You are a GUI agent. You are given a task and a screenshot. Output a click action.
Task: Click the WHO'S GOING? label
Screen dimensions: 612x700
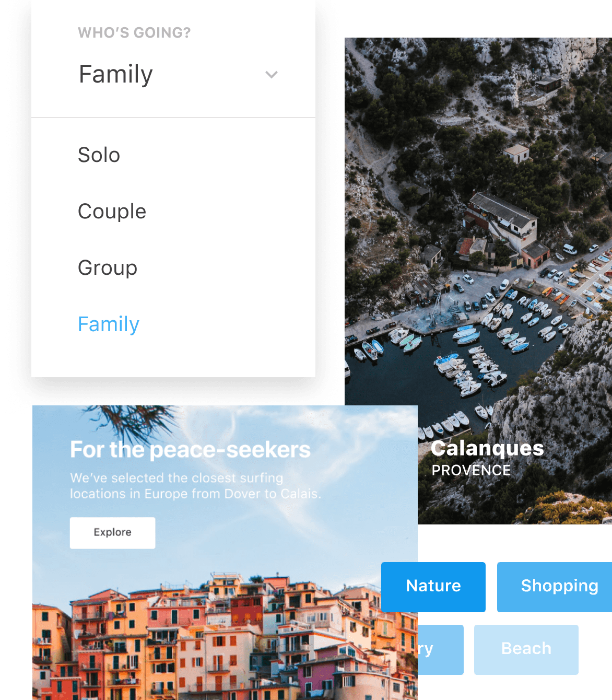click(x=134, y=33)
